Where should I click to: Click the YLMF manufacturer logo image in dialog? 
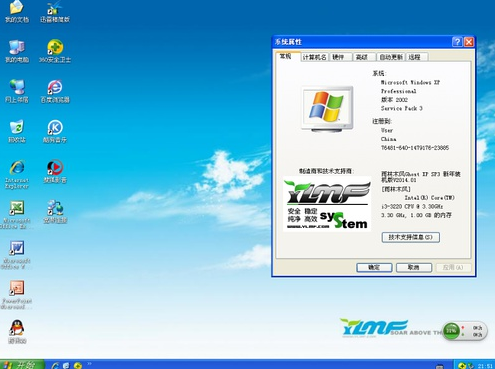(x=327, y=204)
